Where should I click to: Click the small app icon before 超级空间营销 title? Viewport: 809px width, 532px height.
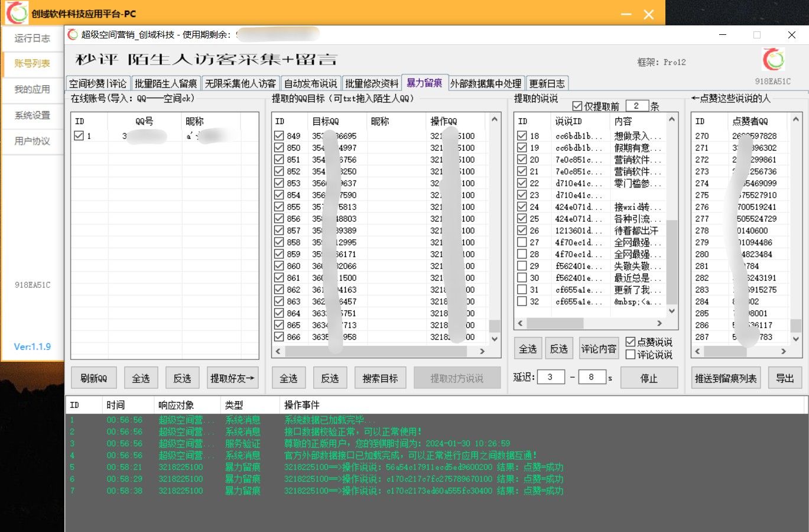pos(73,35)
